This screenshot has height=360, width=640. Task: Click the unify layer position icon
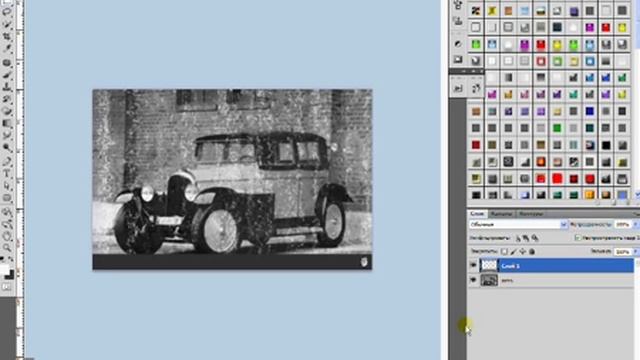518,238
